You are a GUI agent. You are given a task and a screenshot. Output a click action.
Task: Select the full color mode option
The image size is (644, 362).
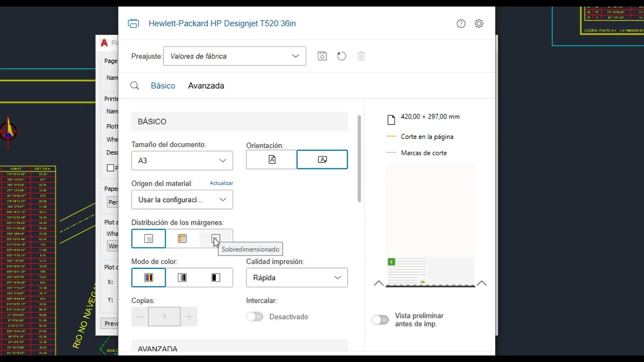(148, 278)
